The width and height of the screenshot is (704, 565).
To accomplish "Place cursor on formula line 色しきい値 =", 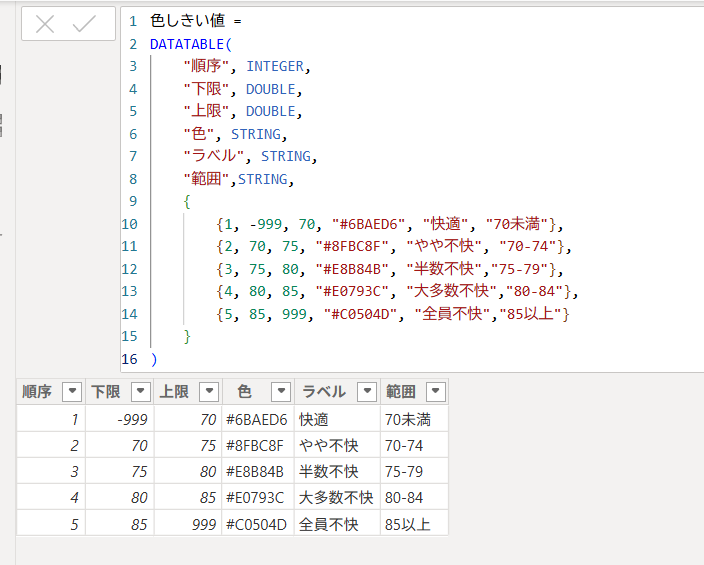I will [x=195, y=21].
